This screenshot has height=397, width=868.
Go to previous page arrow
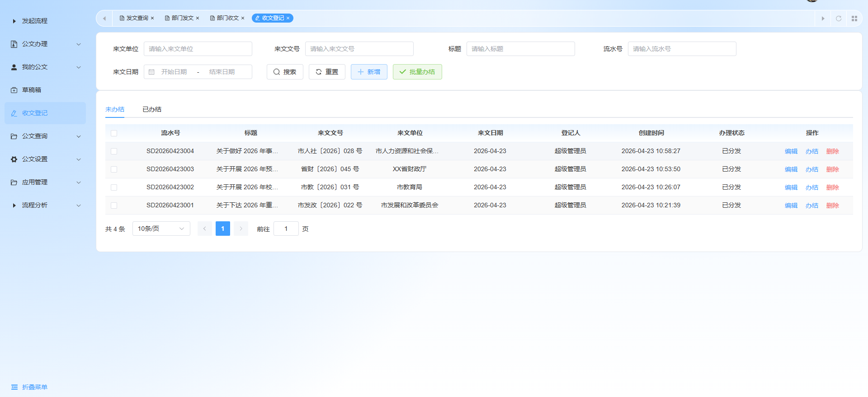(x=205, y=229)
